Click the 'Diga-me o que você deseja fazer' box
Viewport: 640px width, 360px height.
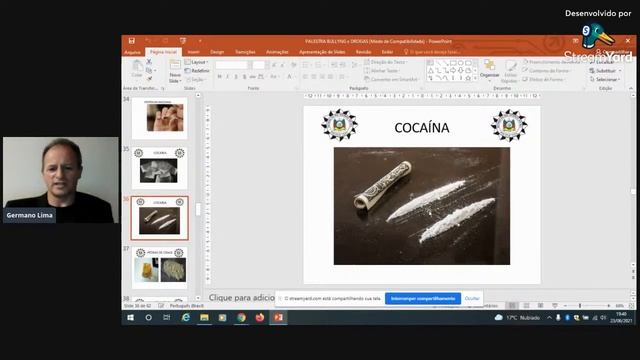point(433,52)
